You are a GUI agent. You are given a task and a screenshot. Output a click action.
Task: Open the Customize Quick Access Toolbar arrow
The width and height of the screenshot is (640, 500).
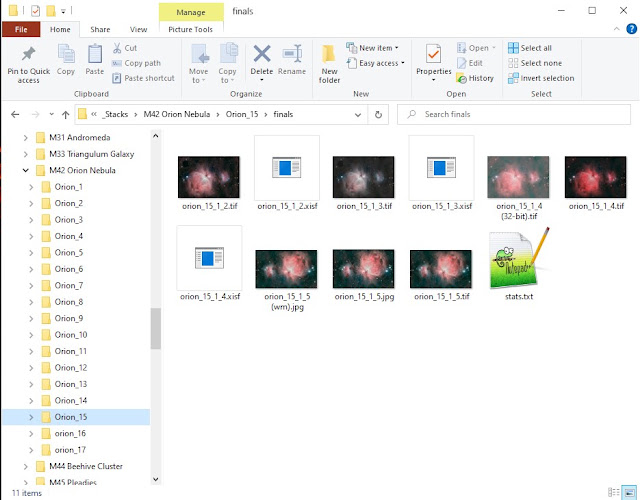pos(63,11)
